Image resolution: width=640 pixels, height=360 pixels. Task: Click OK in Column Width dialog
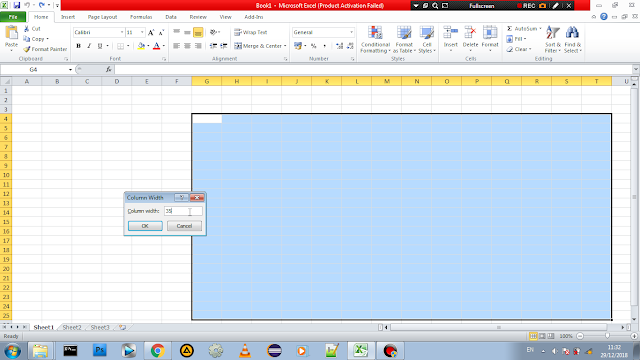[145, 226]
